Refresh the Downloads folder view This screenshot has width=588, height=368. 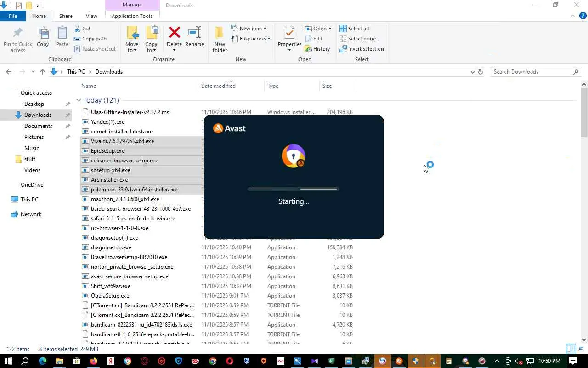click(481, 72)
